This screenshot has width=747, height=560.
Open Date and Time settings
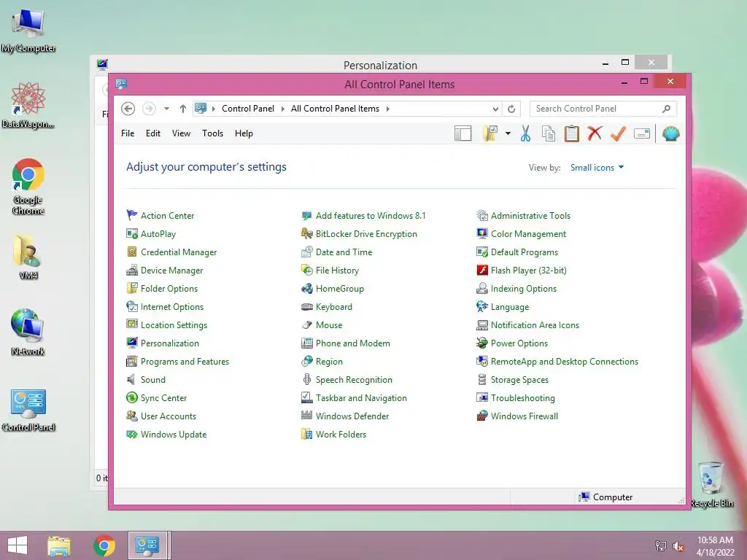337,252
